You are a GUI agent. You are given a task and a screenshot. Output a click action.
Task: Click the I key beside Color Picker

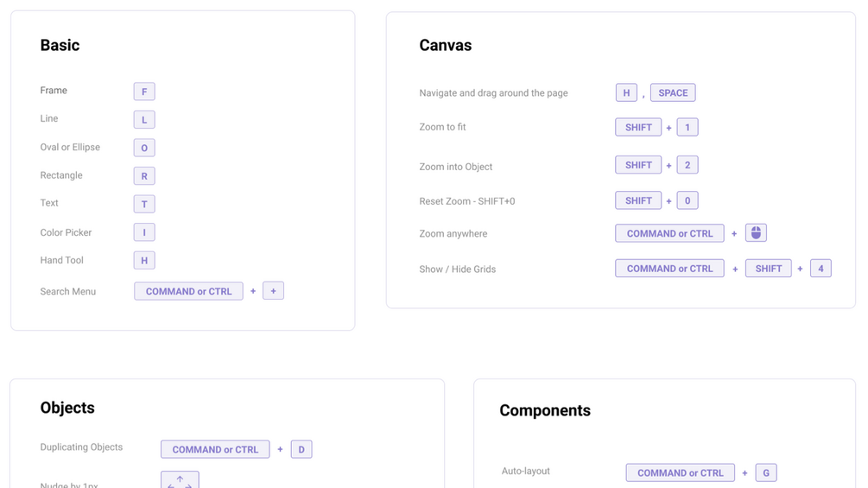[144, 232]
